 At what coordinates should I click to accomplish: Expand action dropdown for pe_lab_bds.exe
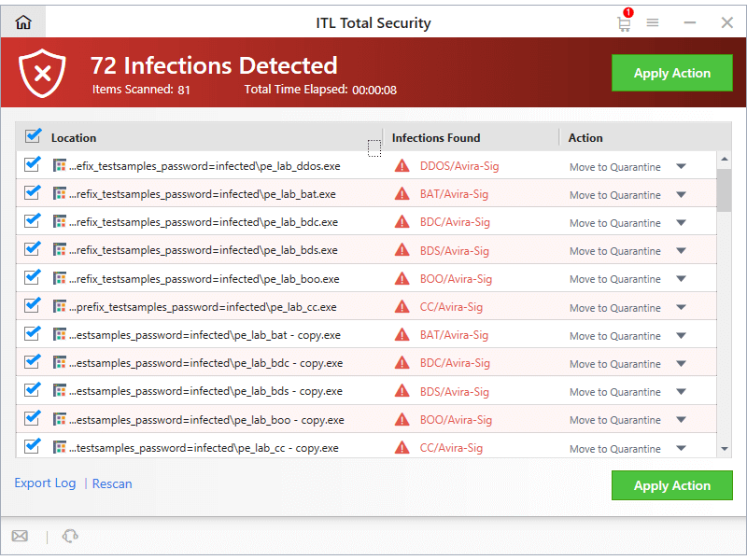[682, 250]
